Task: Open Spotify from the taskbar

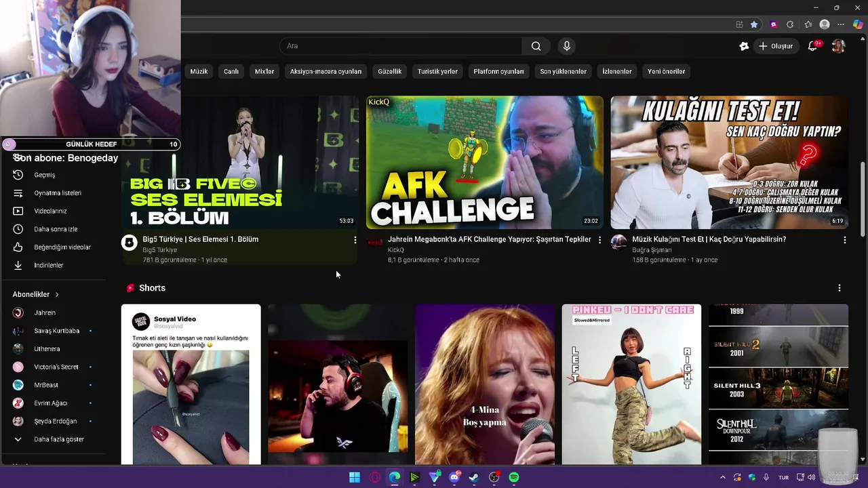Action: [514, 477]
